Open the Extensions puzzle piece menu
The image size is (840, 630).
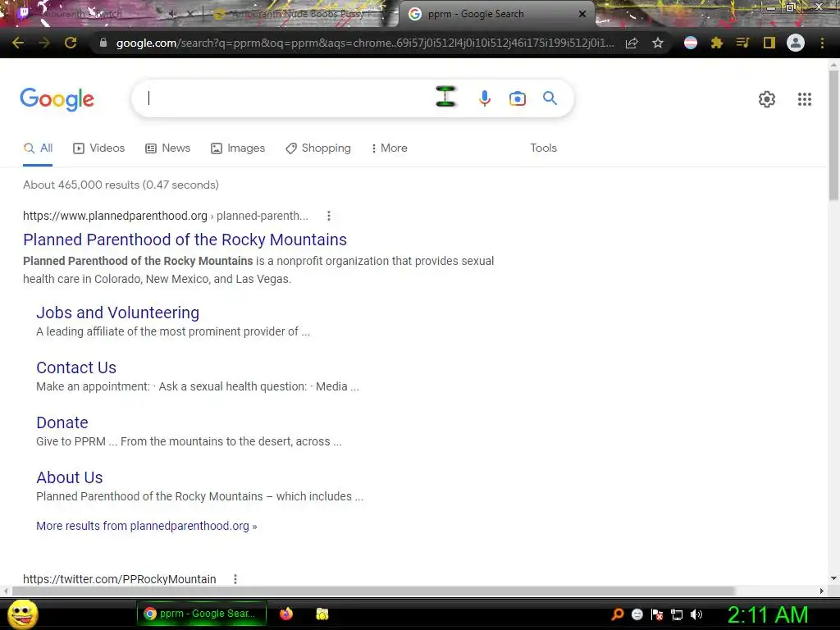click(717, 43)
